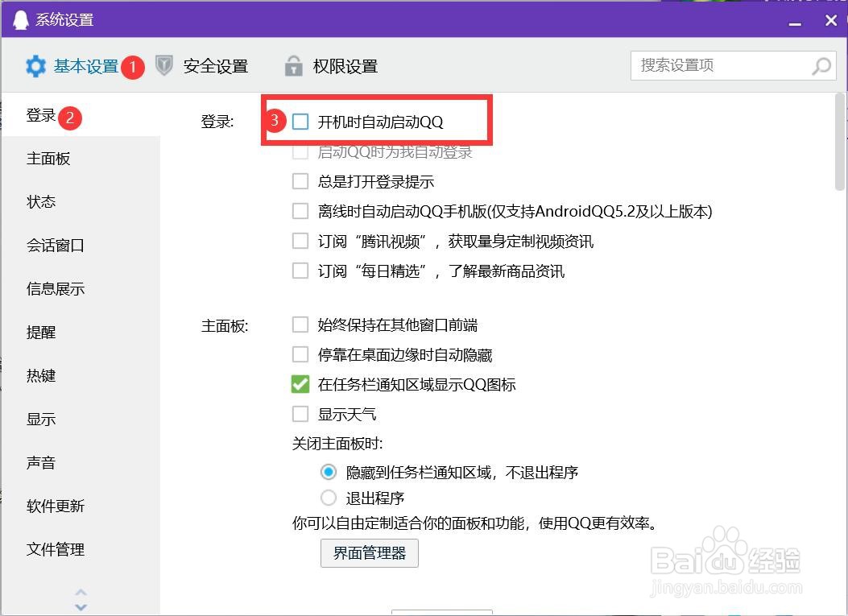Click the sidebar scroll up chevron

[81, 592]
